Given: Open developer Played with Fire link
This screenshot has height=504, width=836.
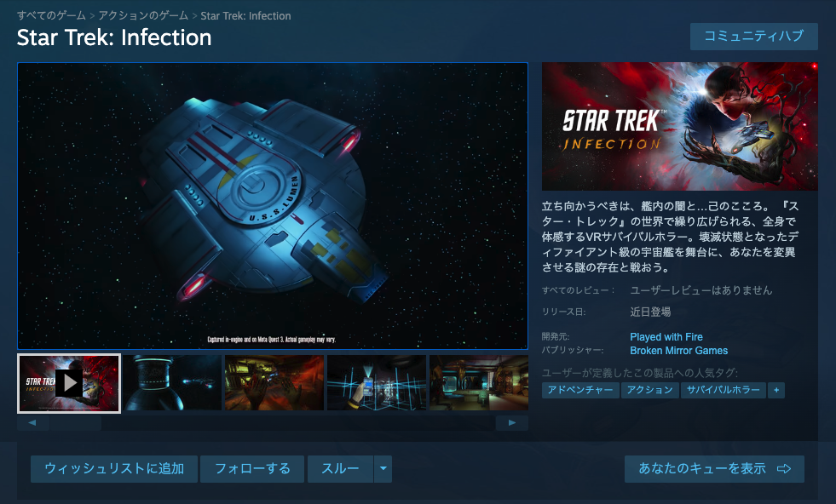Looking at the screenshot, I should pos(666,337).
